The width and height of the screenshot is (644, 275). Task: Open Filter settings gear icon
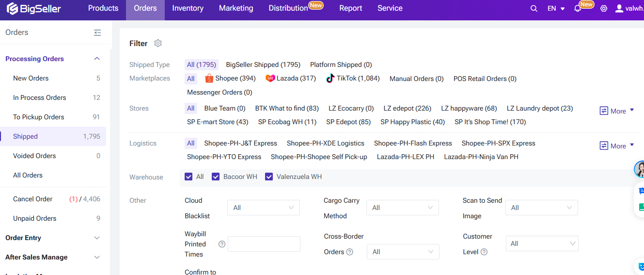(158, 43)
